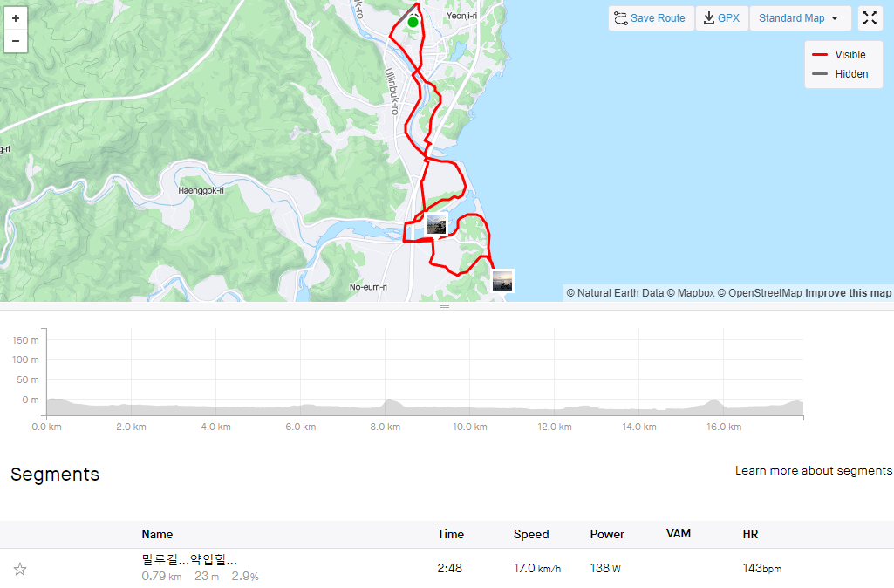894x588 pixels.
Task: Toggle the Visible route legend entry
Action: [839, 55]
